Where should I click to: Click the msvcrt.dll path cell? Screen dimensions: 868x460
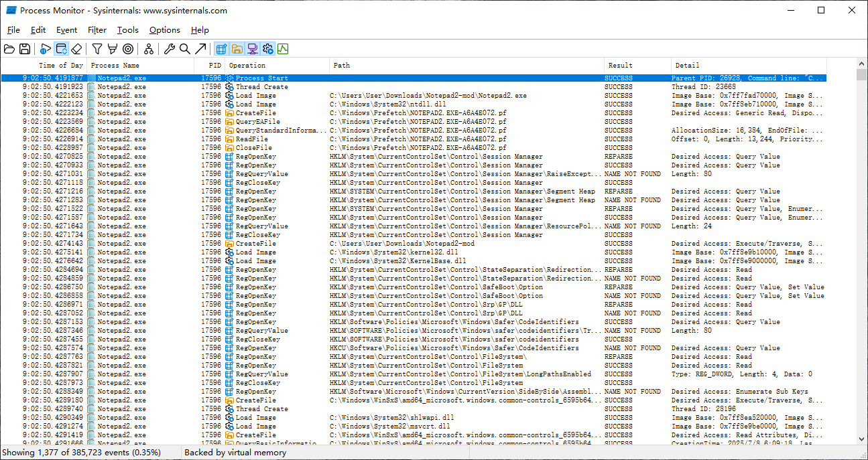390,427
